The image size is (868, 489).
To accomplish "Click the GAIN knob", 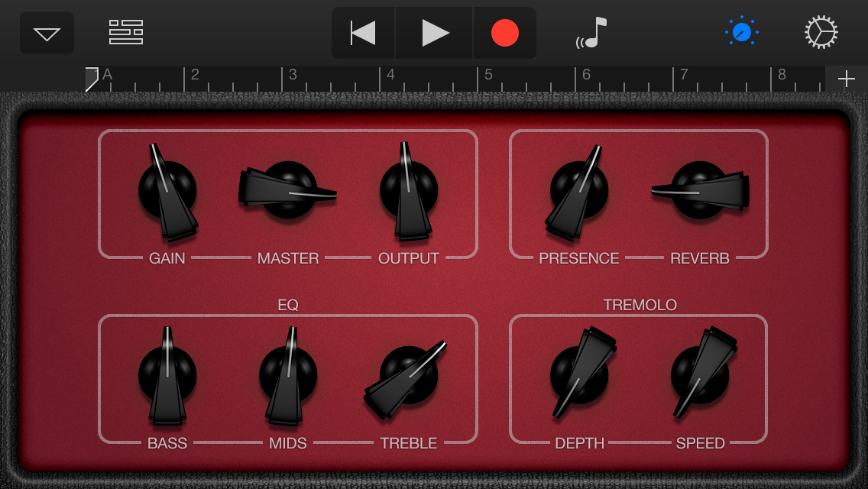I will 167,191.
